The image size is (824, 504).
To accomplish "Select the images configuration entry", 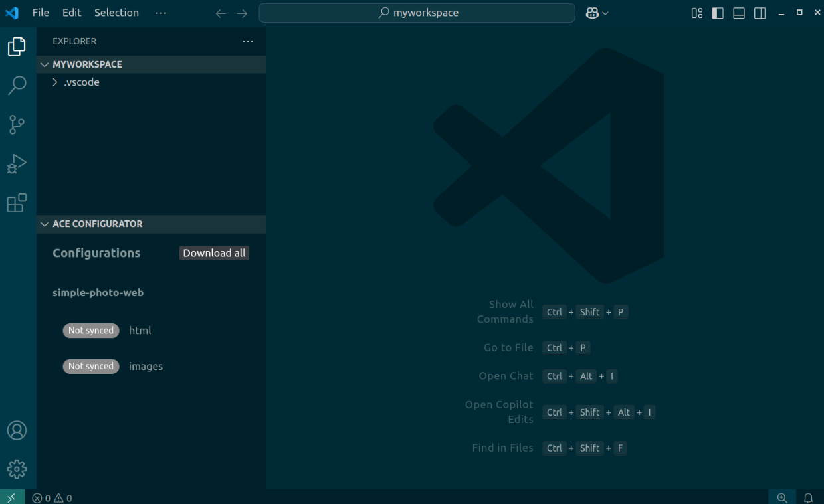I will pos(146,367).
